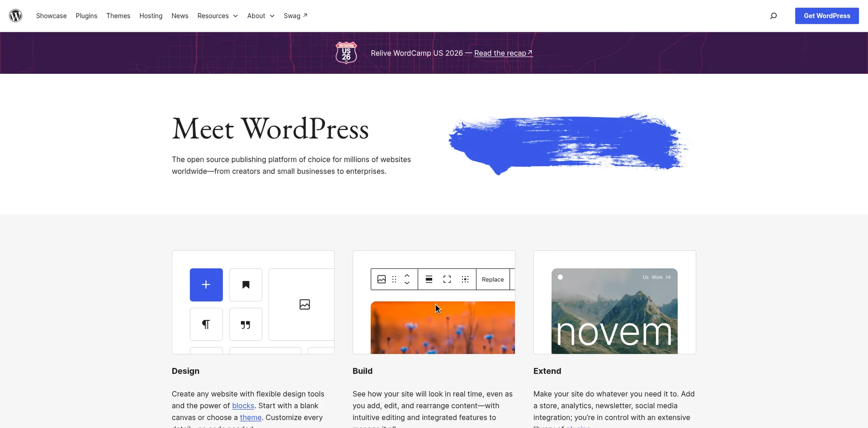Follow the Read the recap link
The height and width of the screenshot is (428, 868).
point(503,53)
